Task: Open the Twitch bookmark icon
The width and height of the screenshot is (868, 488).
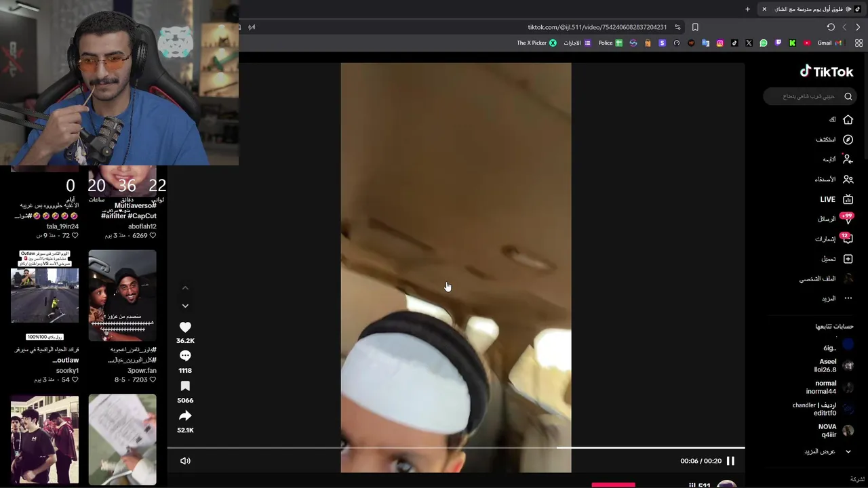Action: [x=778, y=43]
